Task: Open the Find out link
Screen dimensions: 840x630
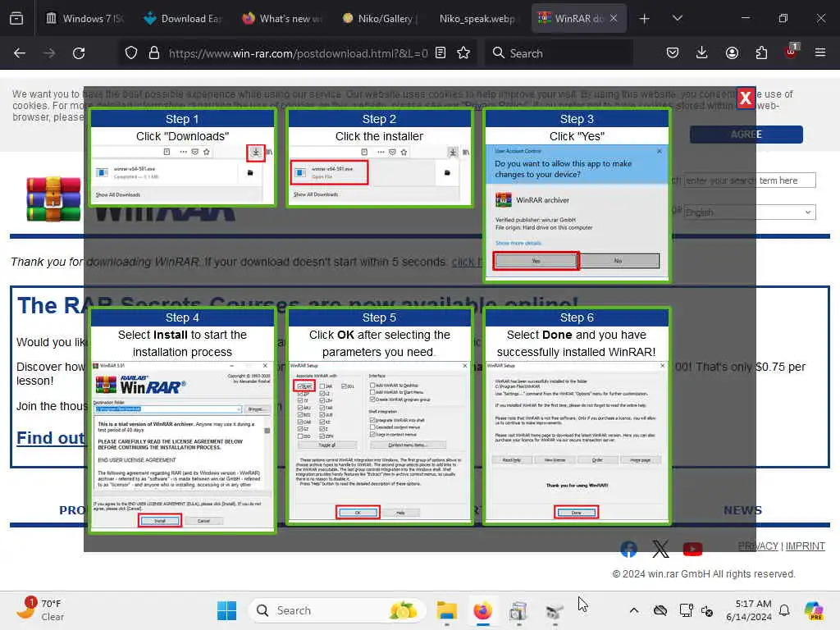Action: point(50,438)
